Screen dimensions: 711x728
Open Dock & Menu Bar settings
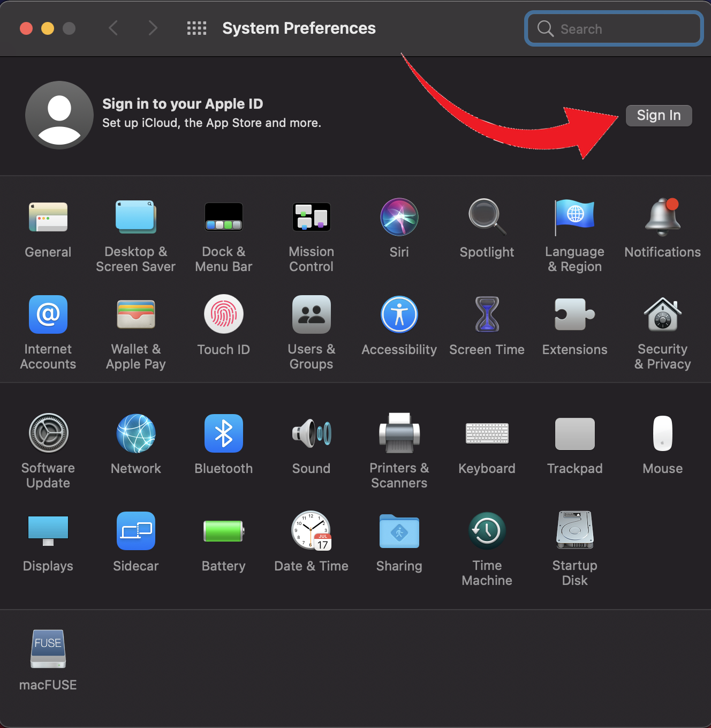click(x=224, y=217)
